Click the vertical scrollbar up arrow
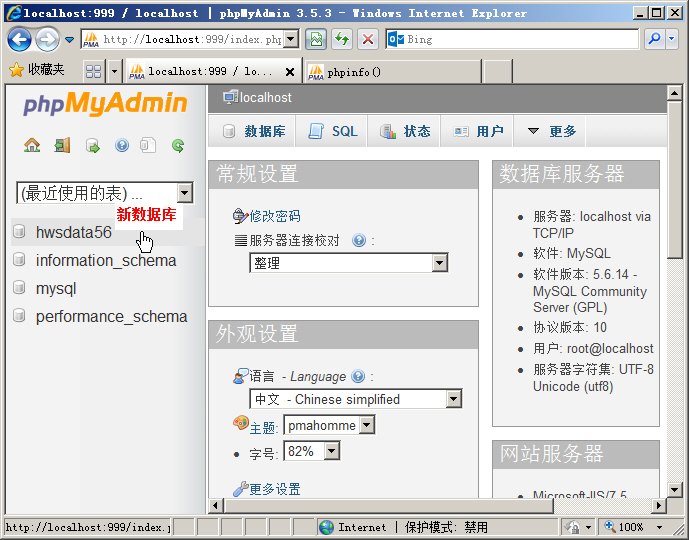Viewport: 689px width, 540px height. [x=674, y=93]
